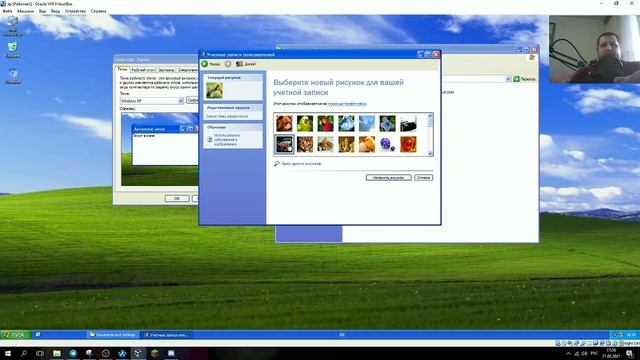Switch to Заставка tab in Display Properties
Screen dimensions: 640x360
[x=166, y=70]
